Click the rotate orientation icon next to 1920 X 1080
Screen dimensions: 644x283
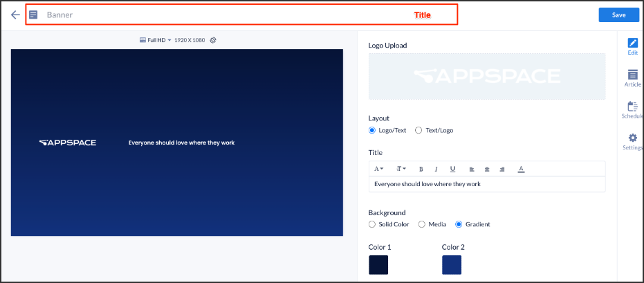(x=213, y=40)
